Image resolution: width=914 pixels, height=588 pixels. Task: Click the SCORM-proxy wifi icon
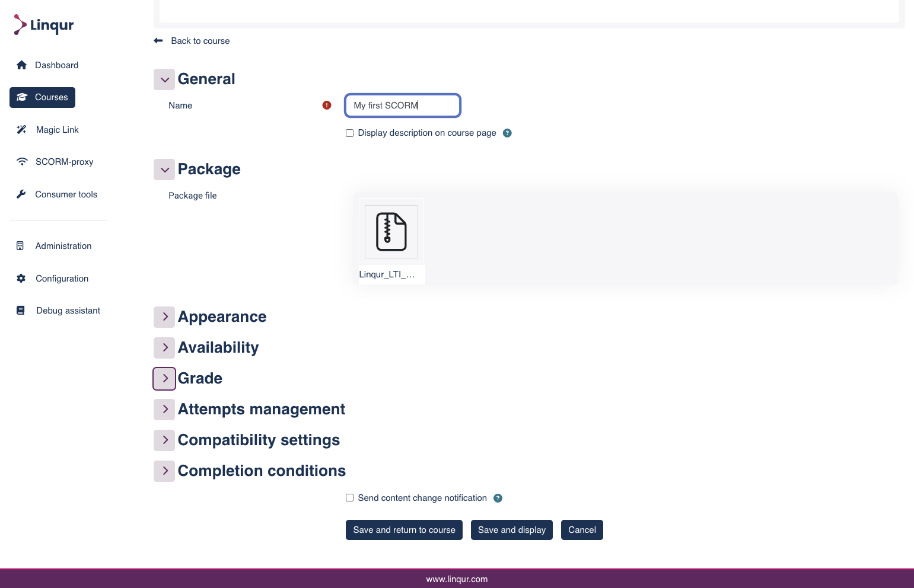[x=22, y=162]
